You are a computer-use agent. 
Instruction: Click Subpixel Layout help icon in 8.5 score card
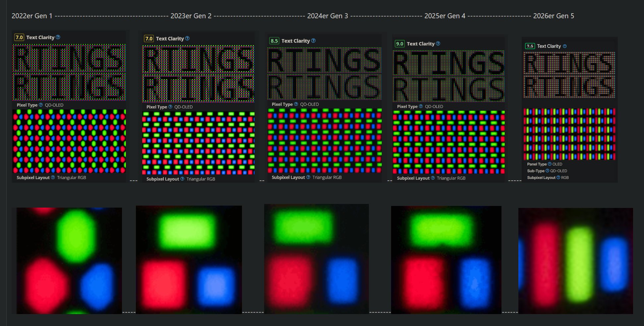pos(308,177)
